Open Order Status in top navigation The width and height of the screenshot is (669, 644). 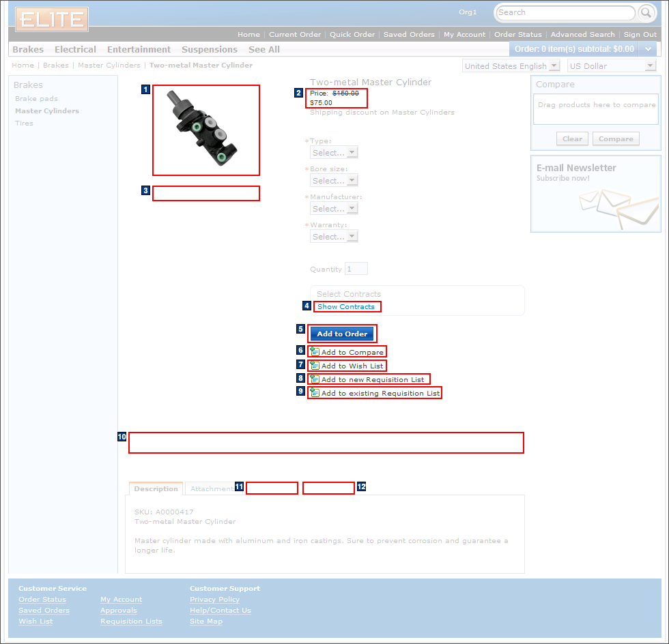[x=518, y=34]
